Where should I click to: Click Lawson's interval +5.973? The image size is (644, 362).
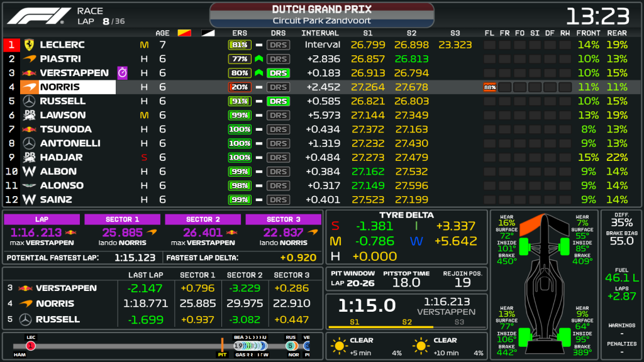click(324, 116)
